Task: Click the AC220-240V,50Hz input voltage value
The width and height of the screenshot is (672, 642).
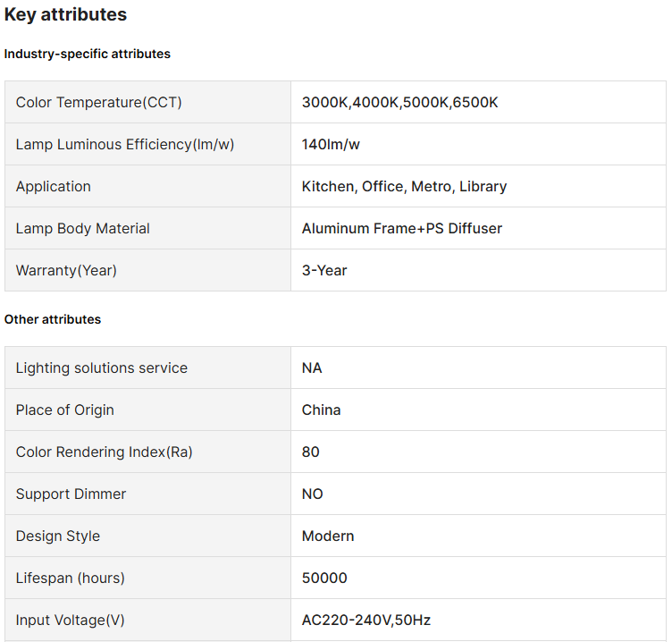Action: 366,621
